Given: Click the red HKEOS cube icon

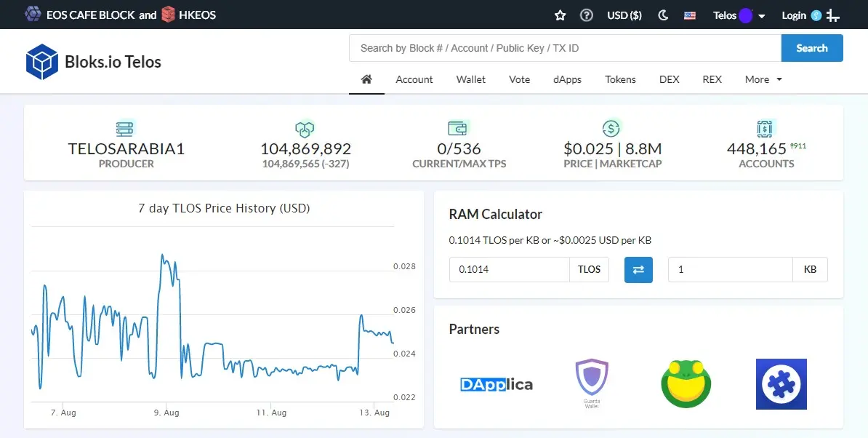Looking at the screenshot, I should [168, 15].
